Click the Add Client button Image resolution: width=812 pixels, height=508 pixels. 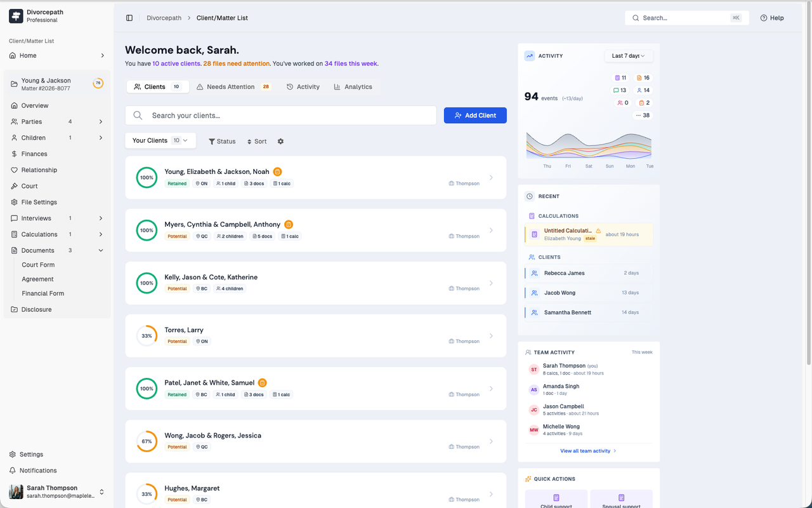[x=475, y=116]
